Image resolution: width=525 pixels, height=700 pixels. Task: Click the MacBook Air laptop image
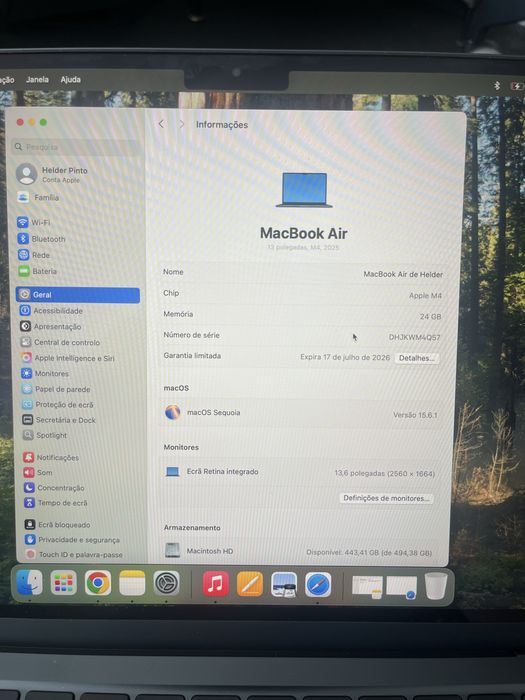[x=304, y=190]
